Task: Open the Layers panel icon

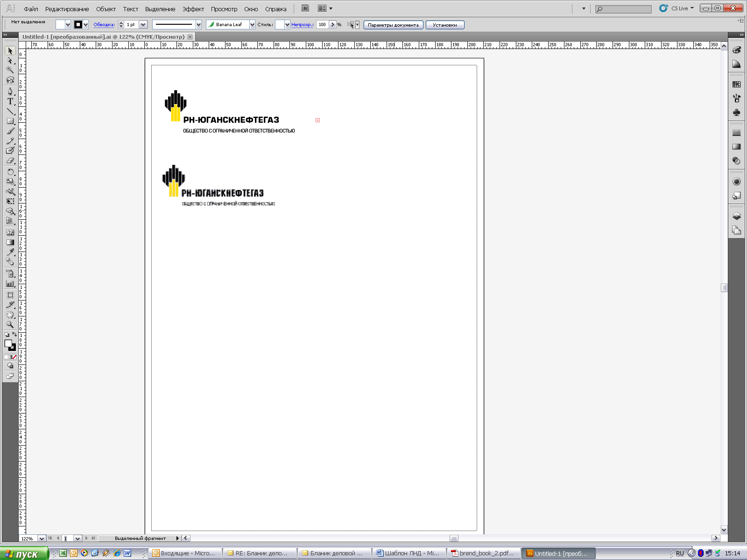Action: (737, 216)
